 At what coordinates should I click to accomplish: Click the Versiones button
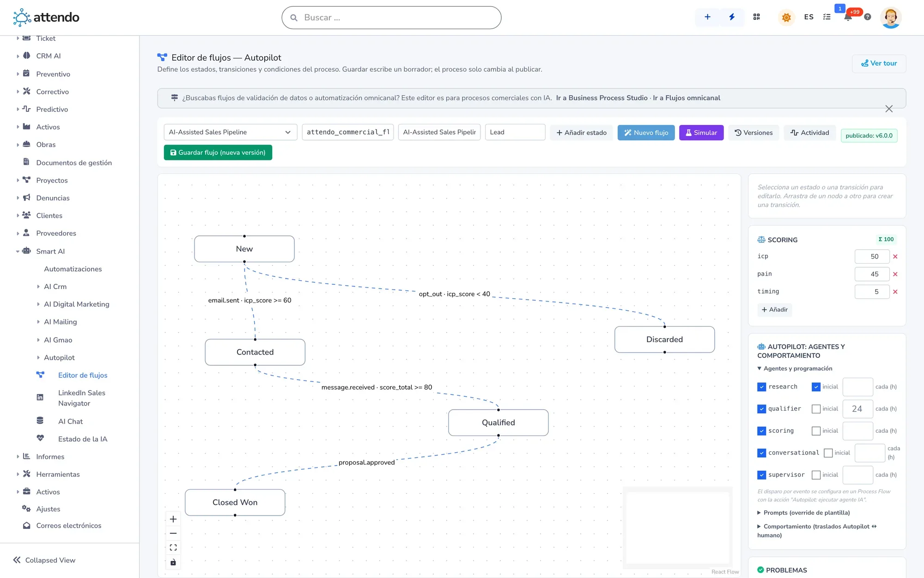point(754,133)
